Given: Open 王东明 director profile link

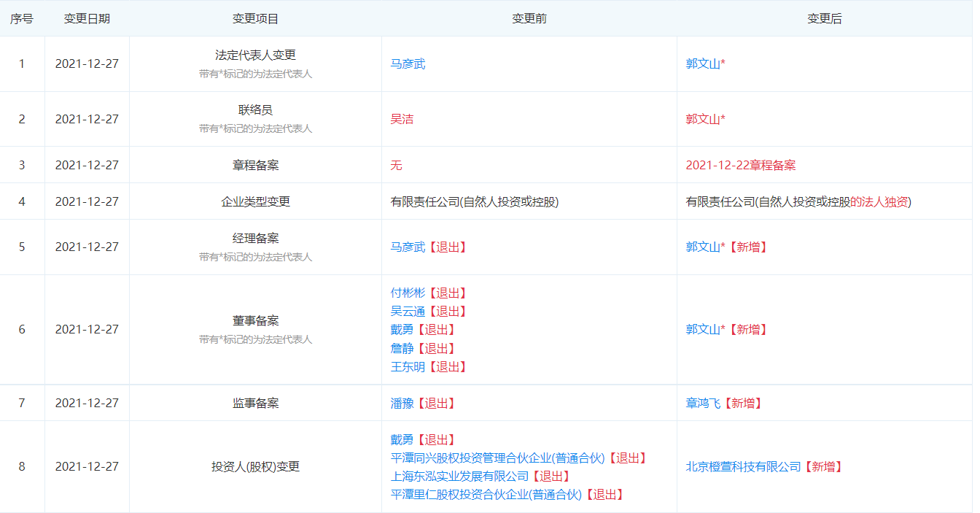Looking at the screenshot, I should point(408,366).
